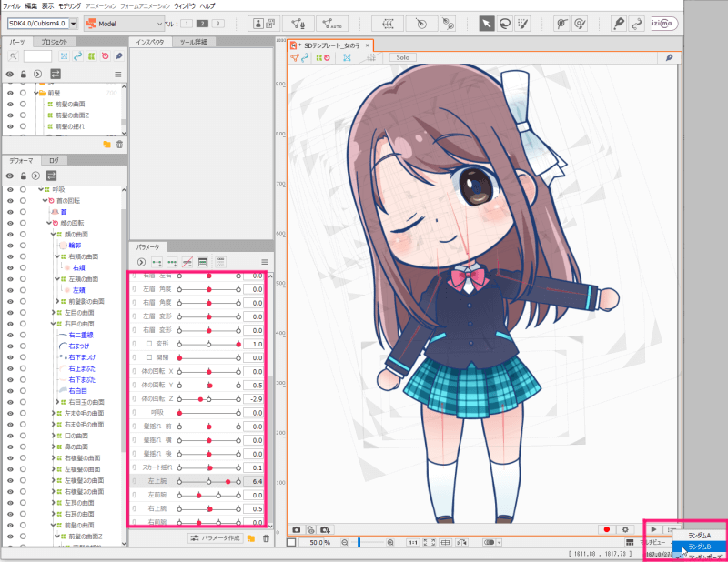Select the Lasso selection tool
The image size is (728, 562).
tap(505, 24)
